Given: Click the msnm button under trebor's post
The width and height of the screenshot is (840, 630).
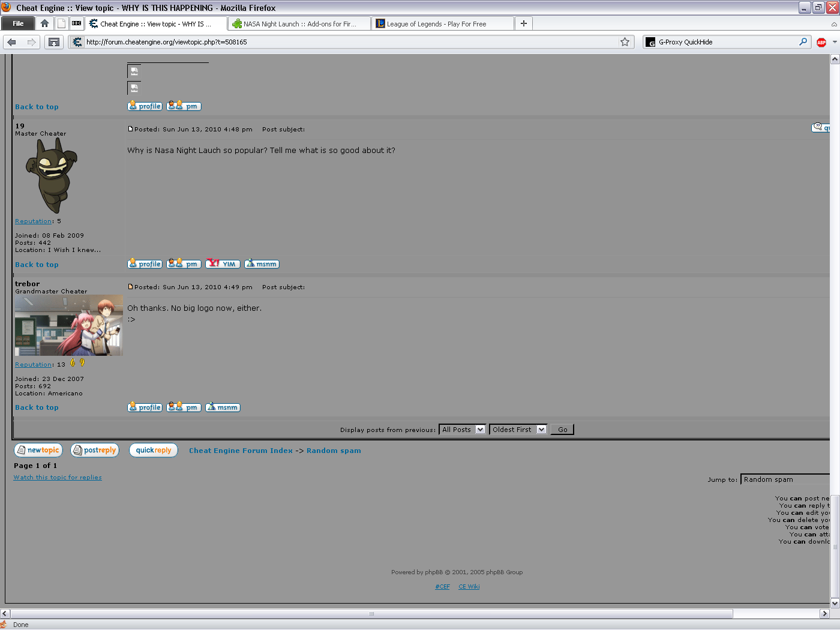Looking at the screenshot, I should [x=223, y=407].
